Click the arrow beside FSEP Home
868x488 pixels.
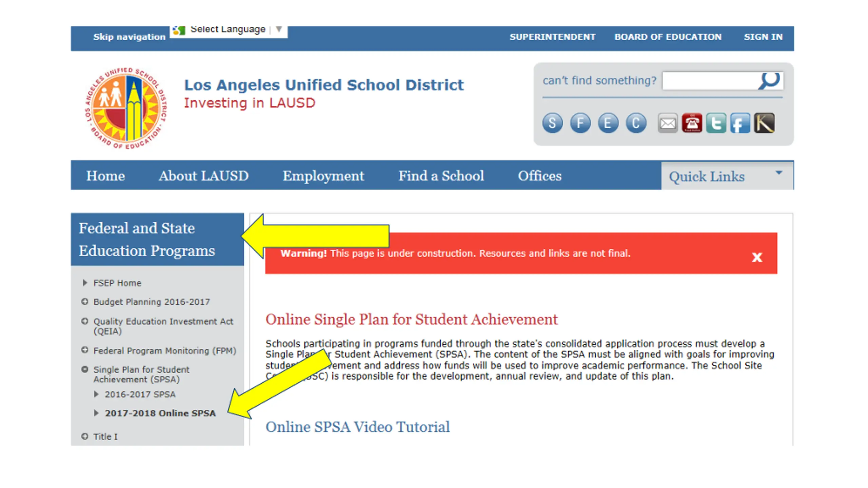(x=85, y=283)
